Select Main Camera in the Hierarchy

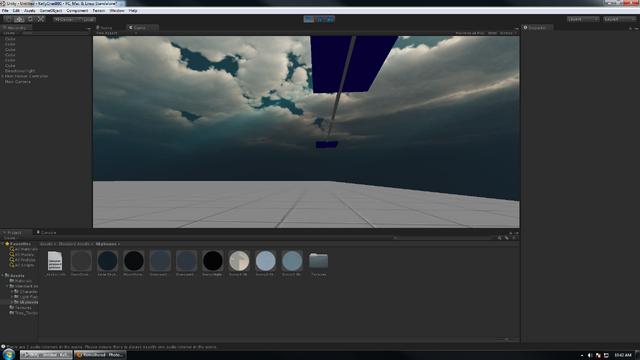tap(18, 81)
